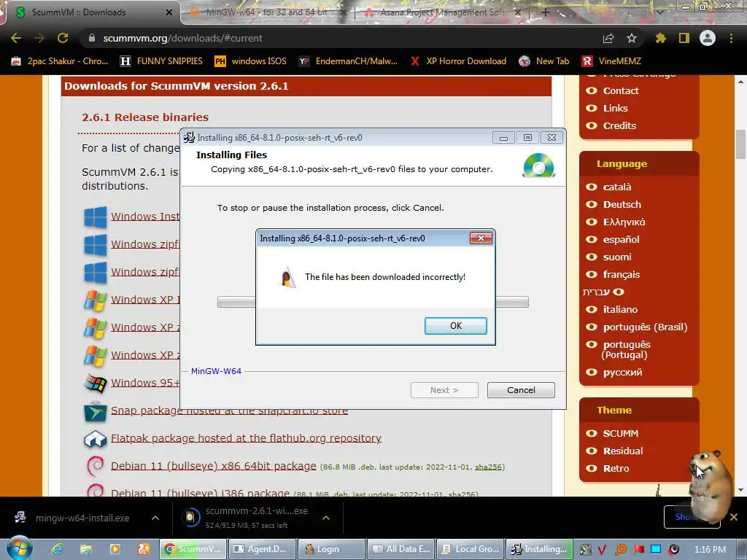Click the Debian 11 x86 64bit swirl icon

[96, 466]
